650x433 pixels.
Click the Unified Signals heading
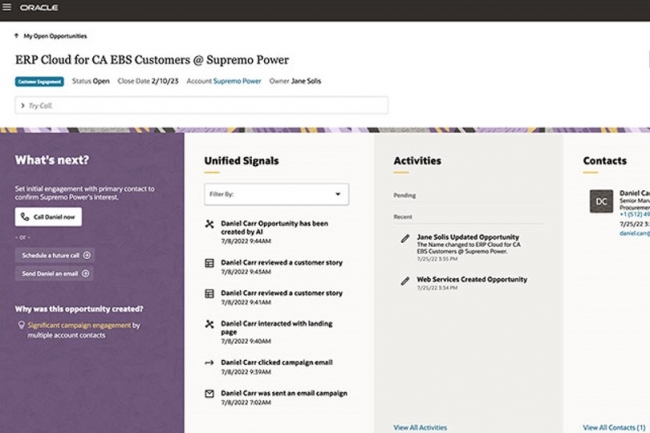(241, 161)
